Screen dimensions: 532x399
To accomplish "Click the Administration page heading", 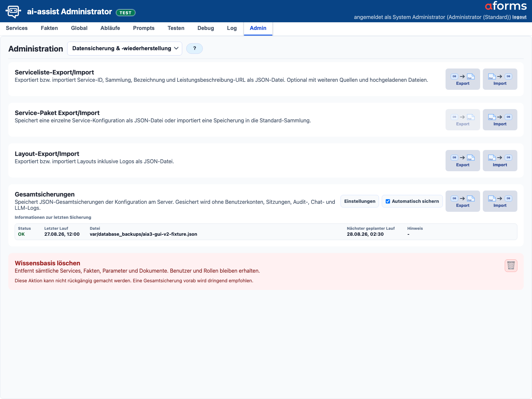I will click(x=36, y=49).
